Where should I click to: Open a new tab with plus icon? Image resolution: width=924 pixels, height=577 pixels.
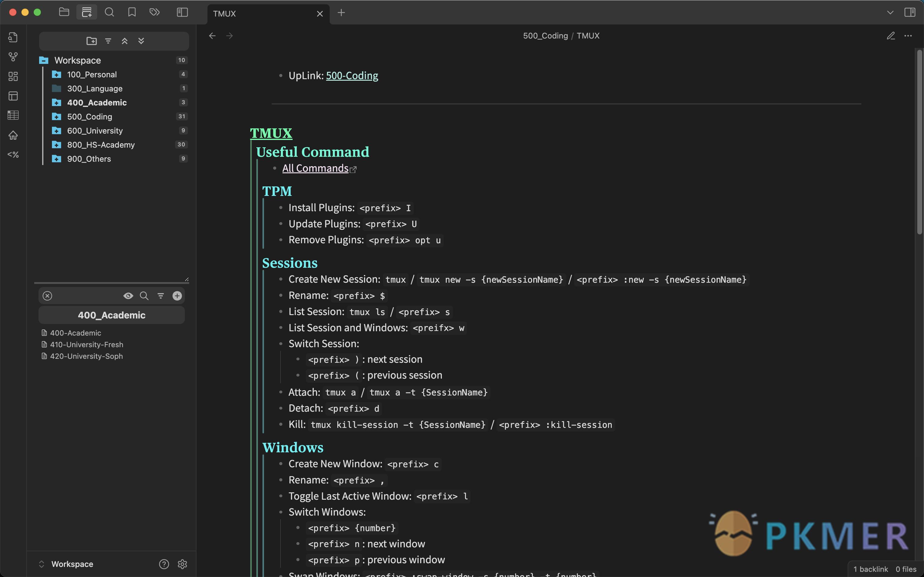pos(341,13)
